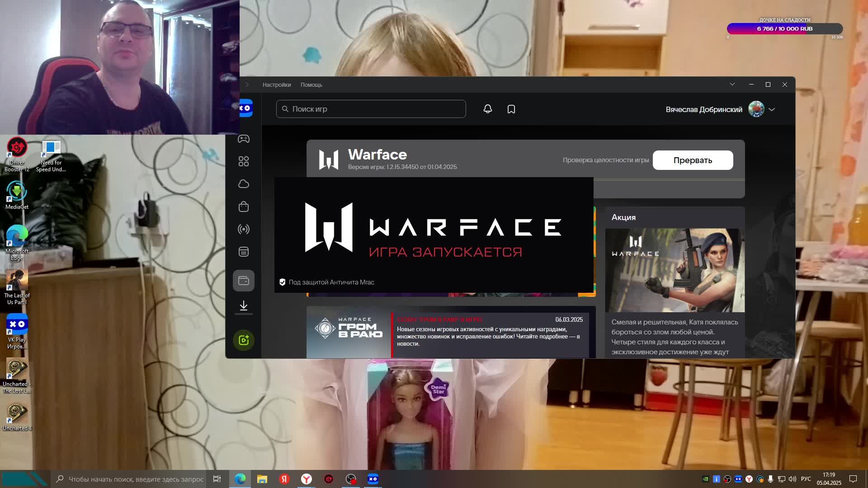Open the four-squares catalog icon
868x488 pixels.
tap(244, 161)
